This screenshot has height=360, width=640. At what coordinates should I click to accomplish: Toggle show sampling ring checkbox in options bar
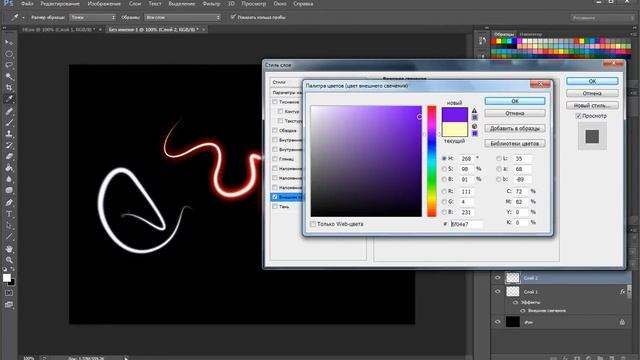coord(233,17)
